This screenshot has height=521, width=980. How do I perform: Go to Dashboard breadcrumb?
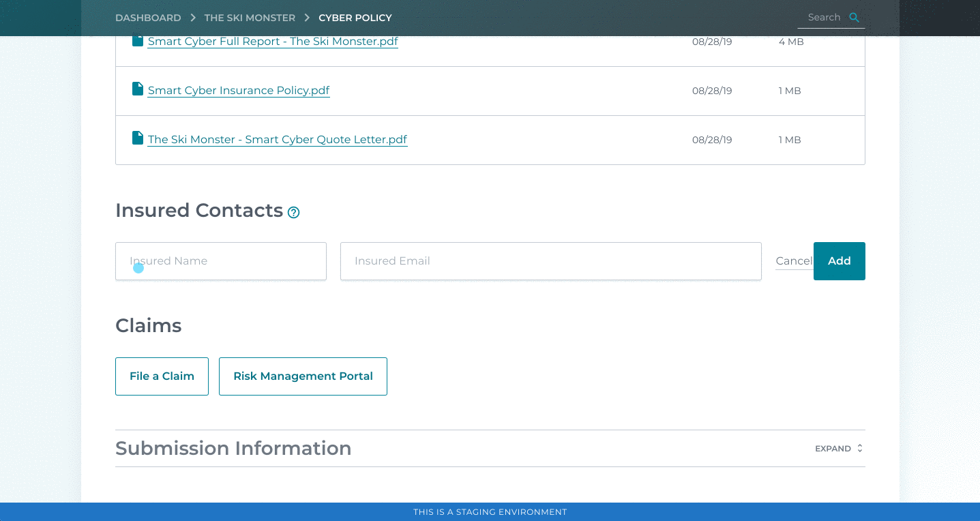point(148,18)
